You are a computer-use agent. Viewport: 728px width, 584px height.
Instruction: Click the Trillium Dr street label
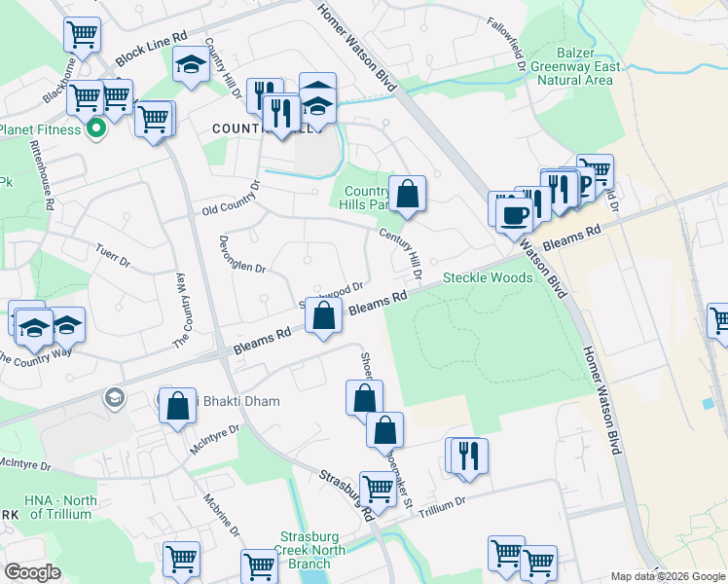pos(442,507)
